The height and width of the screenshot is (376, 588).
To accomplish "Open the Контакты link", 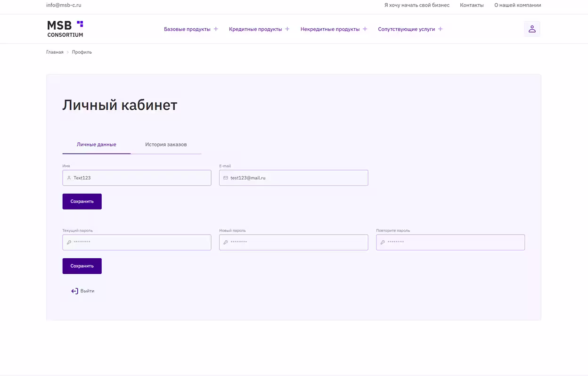I will coord(472,5).
